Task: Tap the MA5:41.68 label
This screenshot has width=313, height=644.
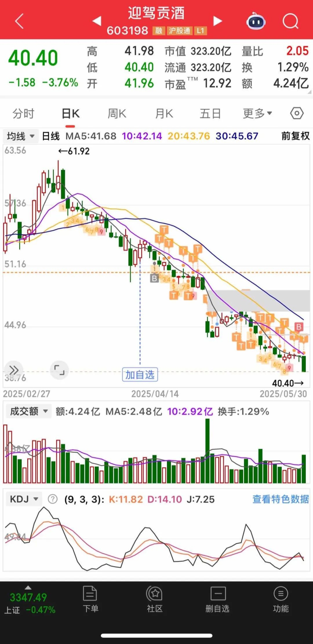Action: [x=91, y=136]
